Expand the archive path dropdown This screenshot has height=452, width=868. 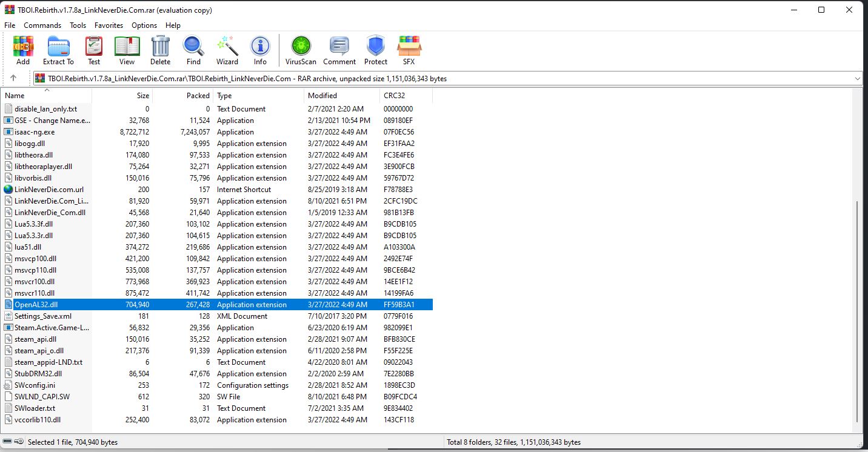[x=857, y=78]
